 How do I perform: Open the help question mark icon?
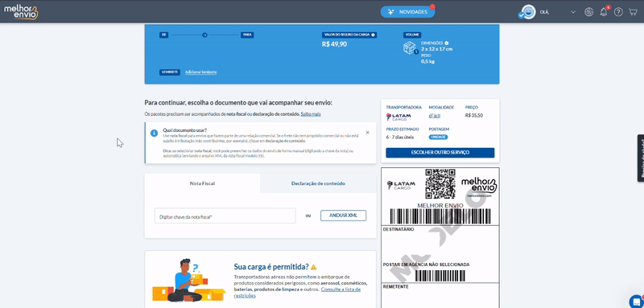[x=618, y=12]
